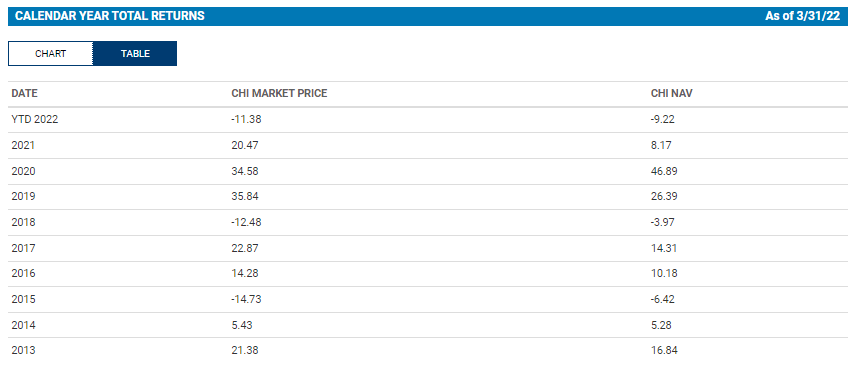Select the TABLE view tab

coord(135,54)
